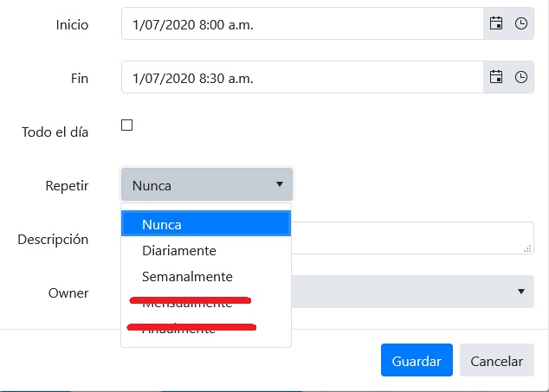Select the Mensualmente repeat option
This screenshot has width=549, height=392.
[x=205, y=304]
